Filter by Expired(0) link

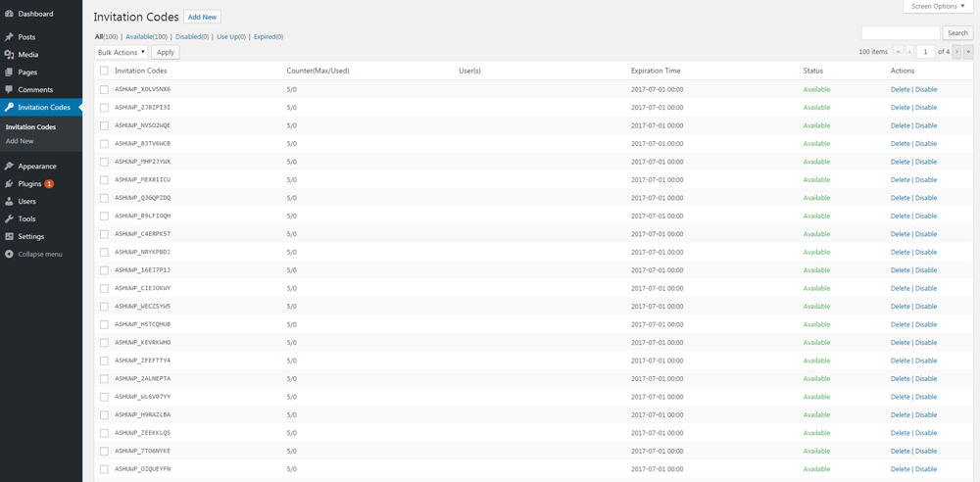click(x=269, y=37)
